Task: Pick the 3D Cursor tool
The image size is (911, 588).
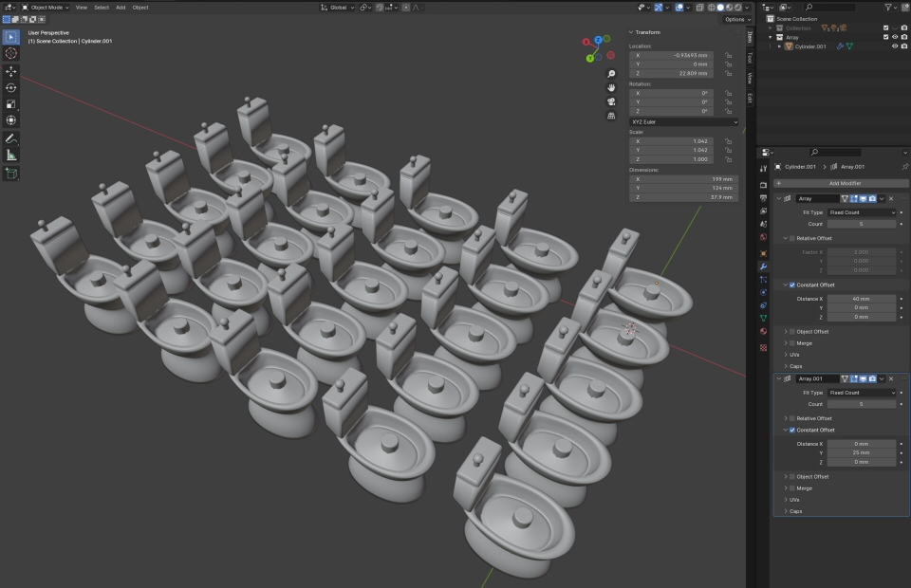Action: [x=11, y=53]
